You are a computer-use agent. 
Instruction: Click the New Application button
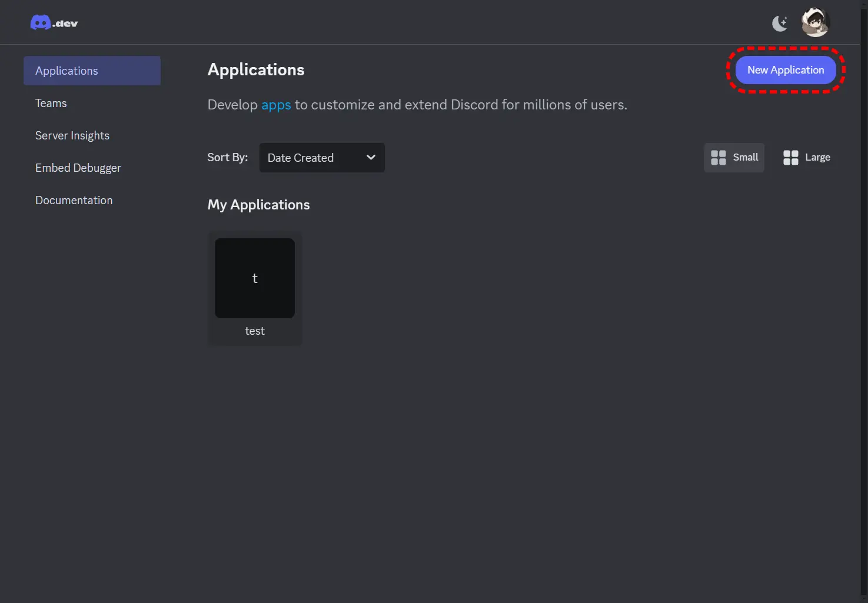point(786,70)
